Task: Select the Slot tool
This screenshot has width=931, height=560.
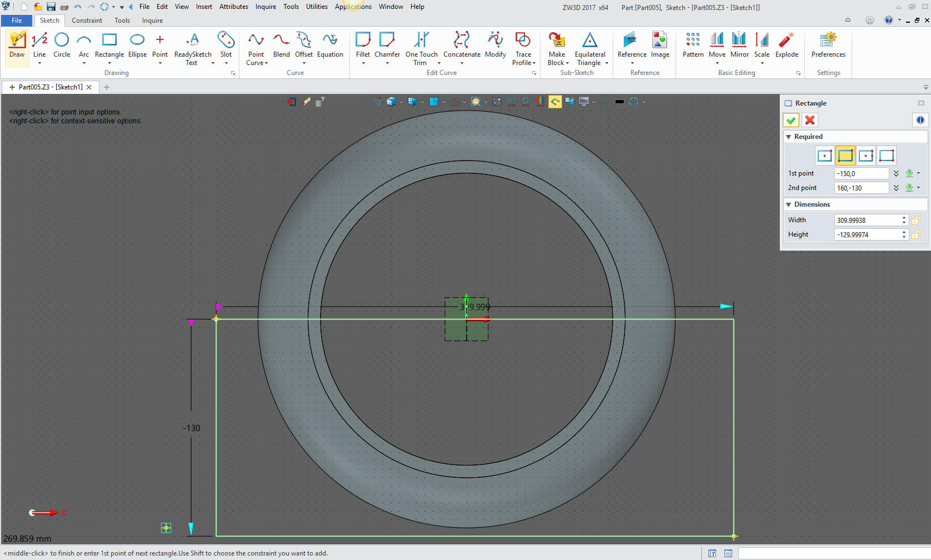Action: point(226,46)
